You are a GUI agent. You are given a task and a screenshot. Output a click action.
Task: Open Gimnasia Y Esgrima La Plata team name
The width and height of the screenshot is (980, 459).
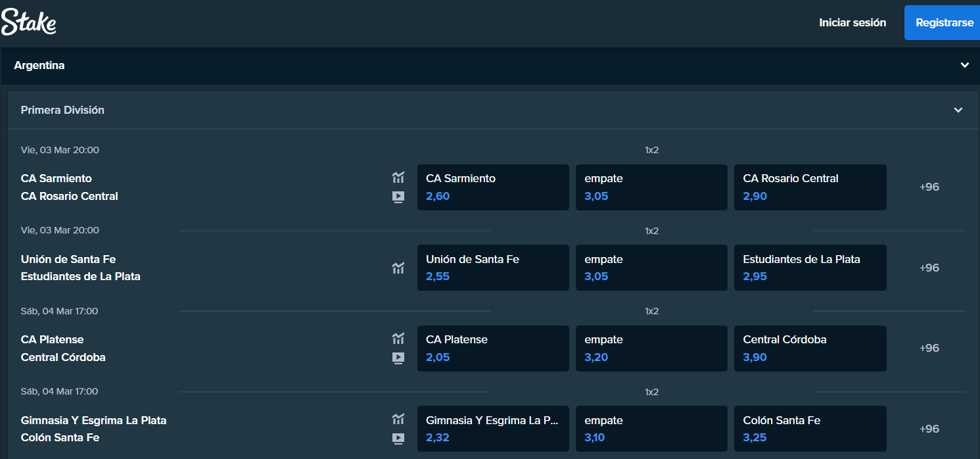click(x=94, y=420)
